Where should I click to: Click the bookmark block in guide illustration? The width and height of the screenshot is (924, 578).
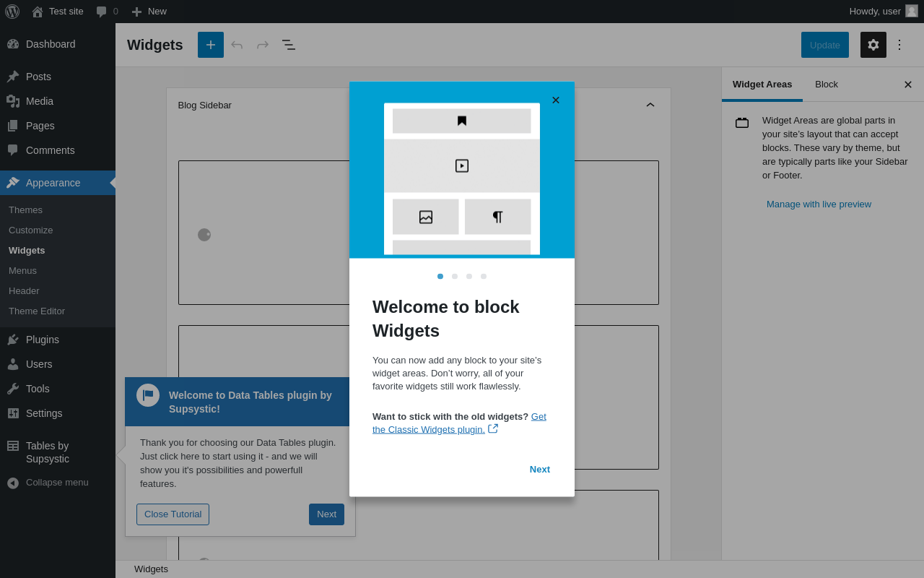[462, 121]
